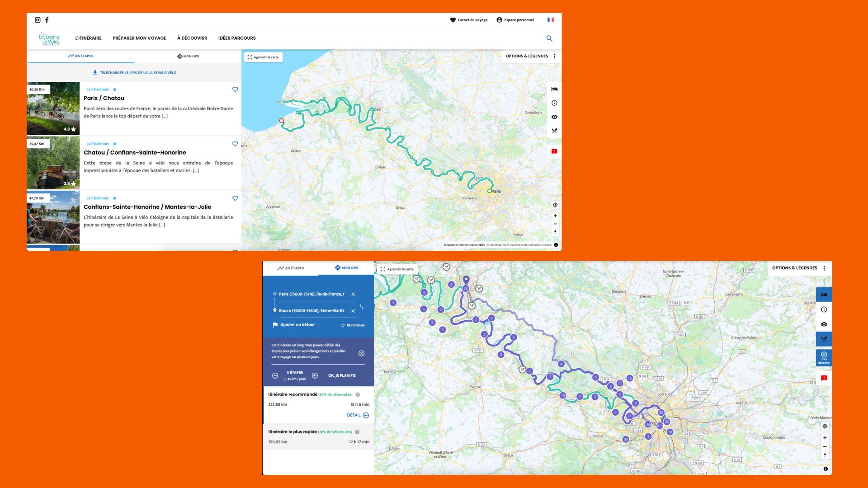The width and height of the screenshot is (868, 488).
Task: Click the La Seine à Vélo logo
Action: 49,39
